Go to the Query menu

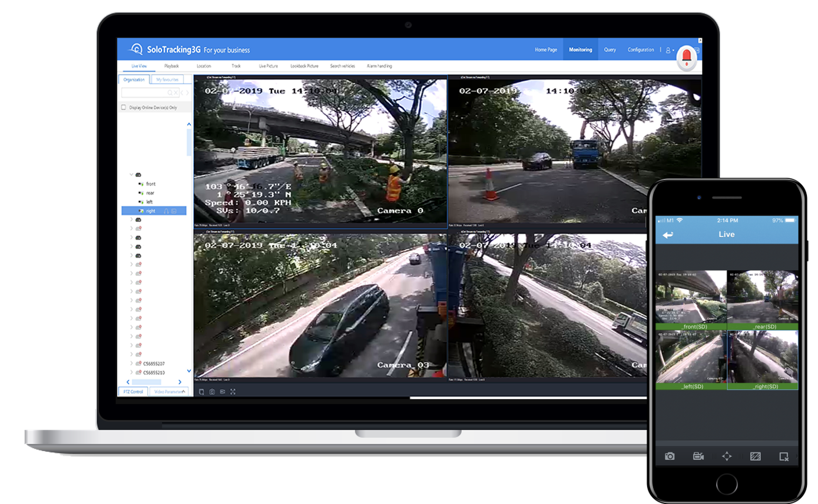click(610, 50)
